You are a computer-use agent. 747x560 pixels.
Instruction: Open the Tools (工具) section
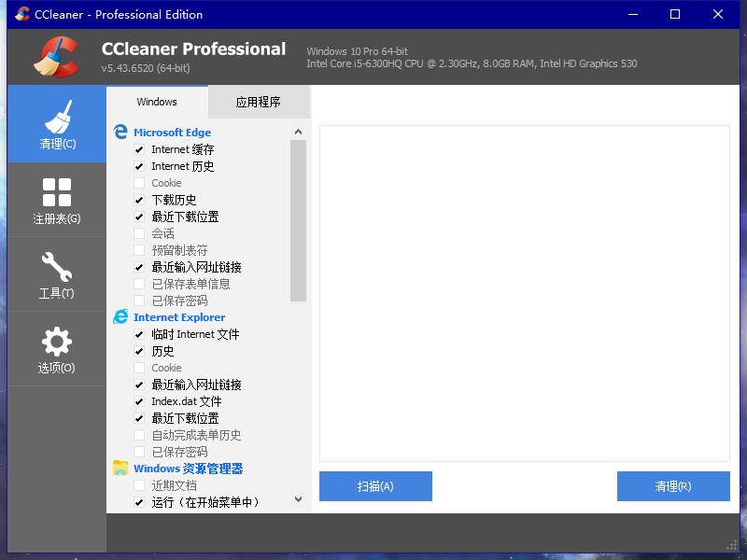pyautogui.click(x=57, y=274)
